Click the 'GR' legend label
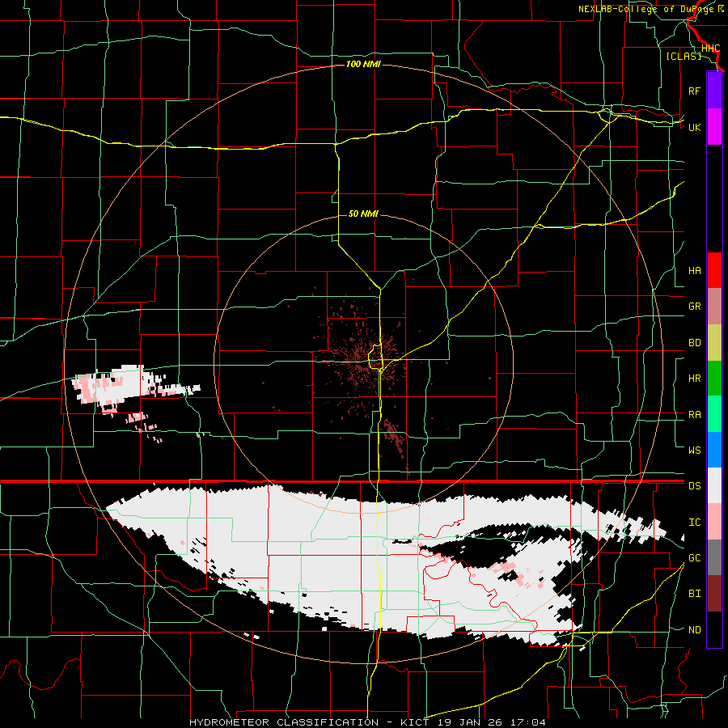This screenshot has width=728, height=728. [694, 307]
